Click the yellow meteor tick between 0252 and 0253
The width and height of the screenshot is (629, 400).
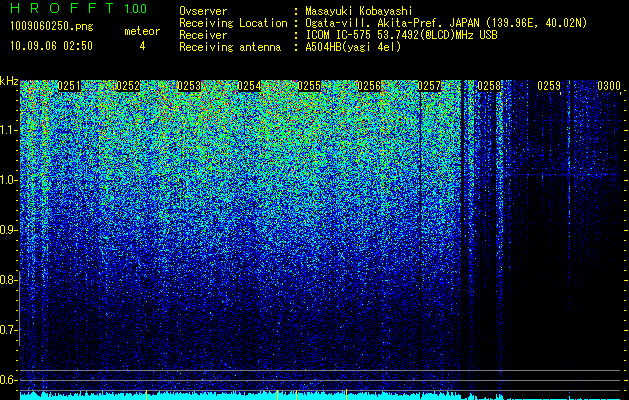pos(146,394)
